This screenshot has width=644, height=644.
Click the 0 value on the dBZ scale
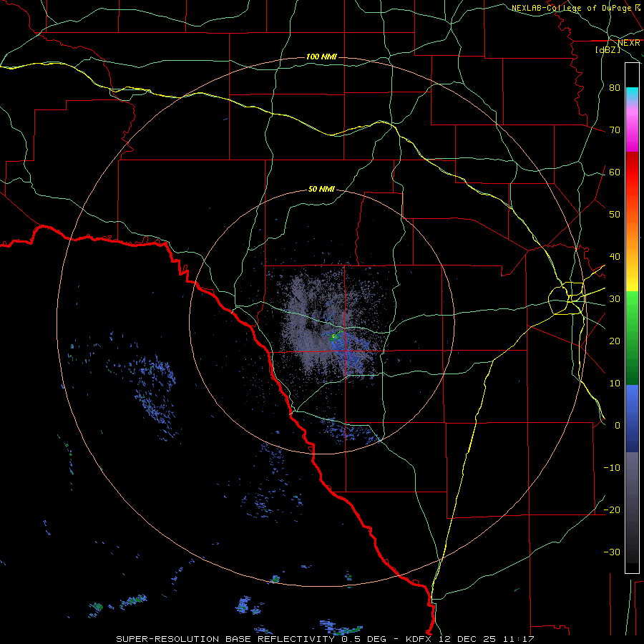click(x=618, y=426)
